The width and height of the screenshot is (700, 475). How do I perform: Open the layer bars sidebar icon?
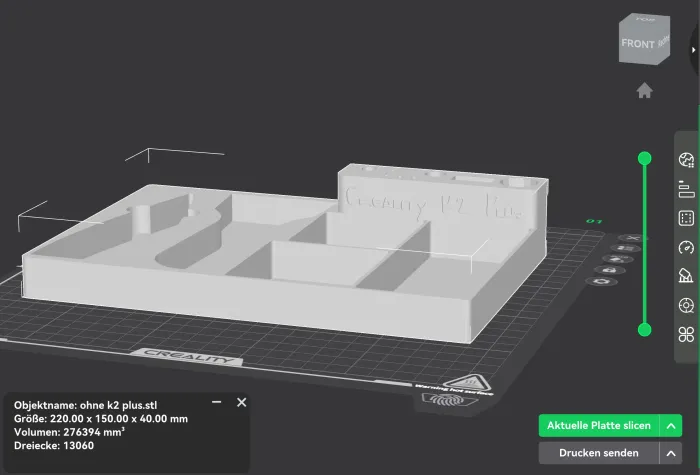(686, 189)
